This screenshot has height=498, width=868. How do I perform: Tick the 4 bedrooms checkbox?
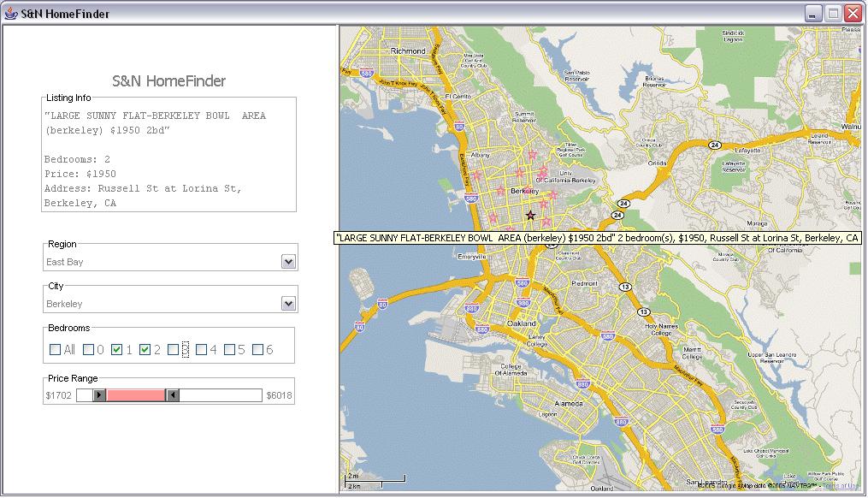pyautogui.click(x=201, y=350)
